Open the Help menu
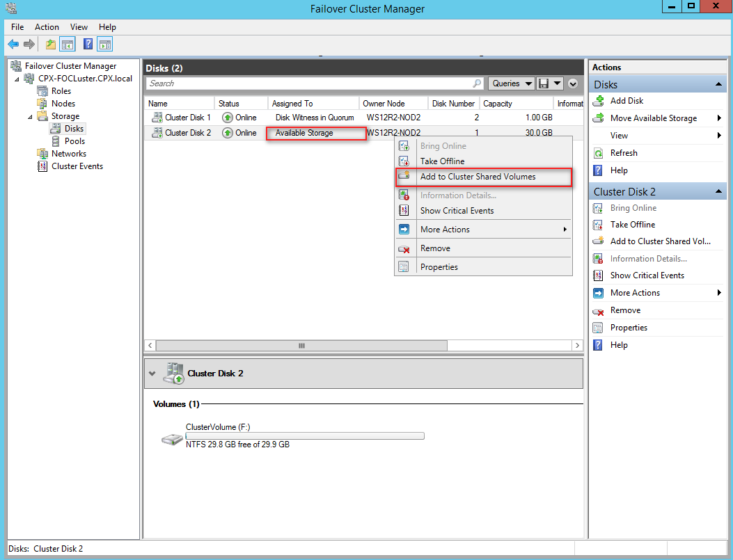Image resolution: width=733 pixels, height=560 pixels. 107,27
